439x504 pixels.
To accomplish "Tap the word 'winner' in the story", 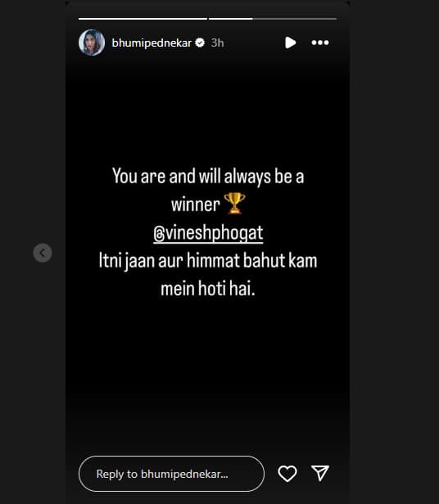I will coord(196,205).
